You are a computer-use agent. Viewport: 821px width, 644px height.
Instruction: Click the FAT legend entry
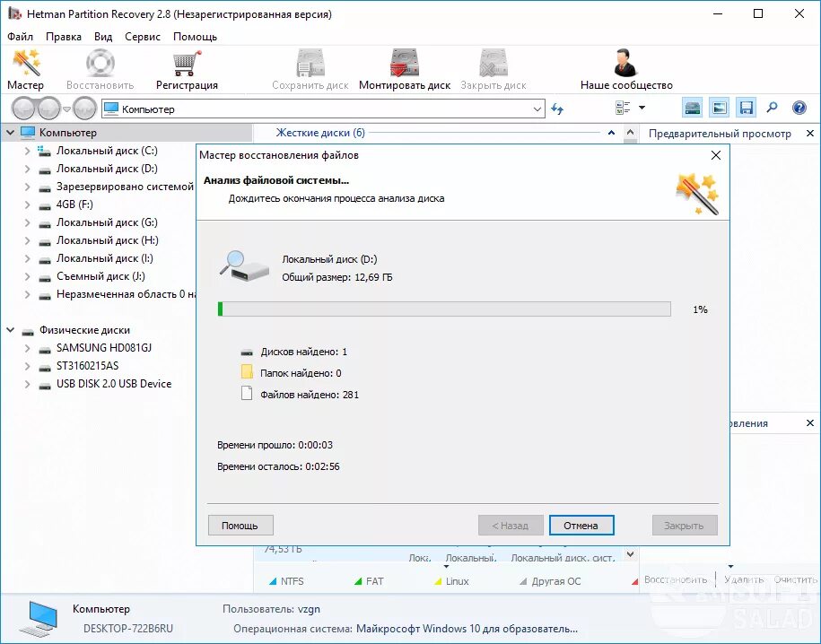coord(369,581)
